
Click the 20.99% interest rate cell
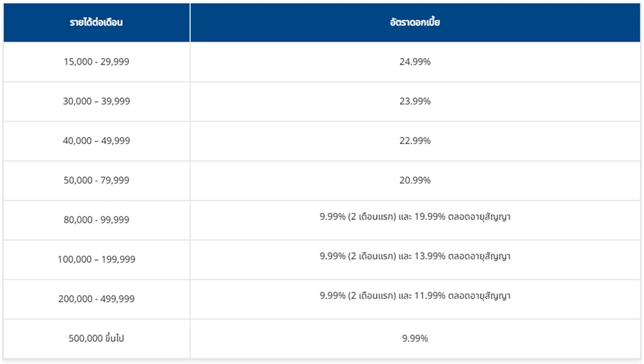[x=415, y=181]
